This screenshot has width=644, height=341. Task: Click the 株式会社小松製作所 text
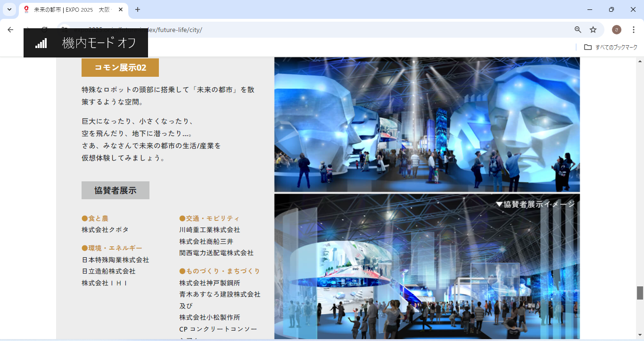pyautogui.click(x=210, y=317)
